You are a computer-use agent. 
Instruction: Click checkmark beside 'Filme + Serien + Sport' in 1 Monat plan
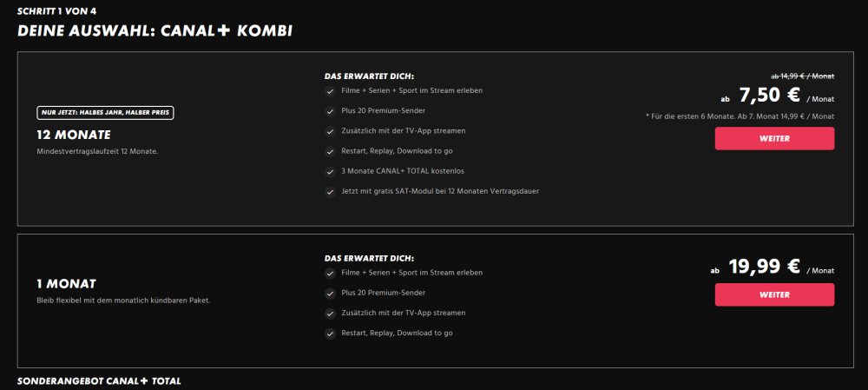[x=330, y=273]
